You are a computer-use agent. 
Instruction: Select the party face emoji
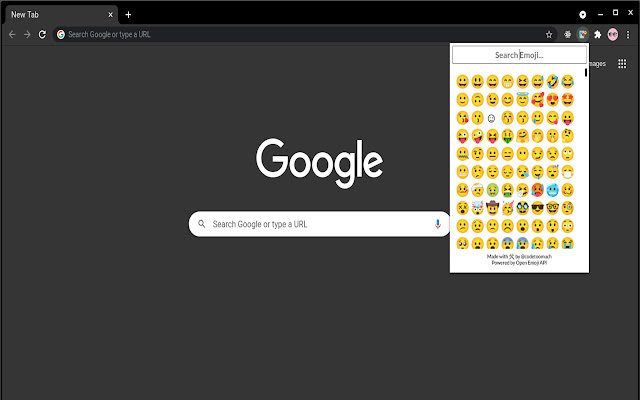(x=507, y=208)
